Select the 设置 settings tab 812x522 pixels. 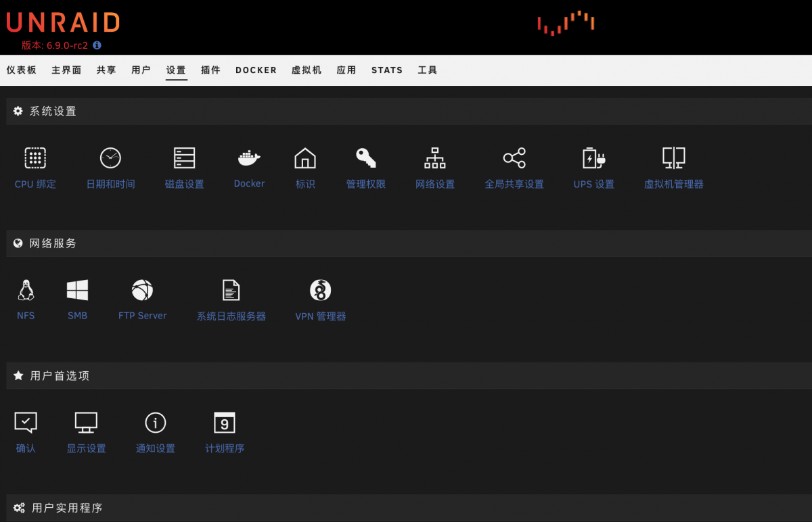click(x=176, y=70)
